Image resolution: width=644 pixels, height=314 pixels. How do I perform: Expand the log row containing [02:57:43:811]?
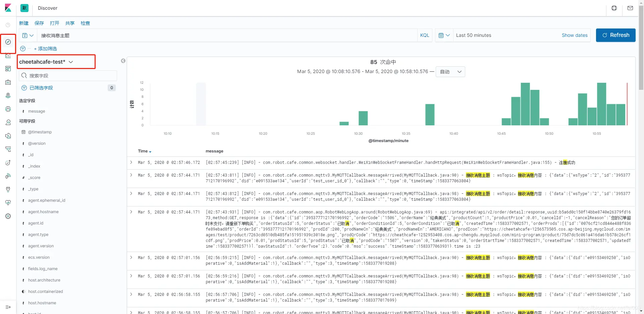point(131,175)
